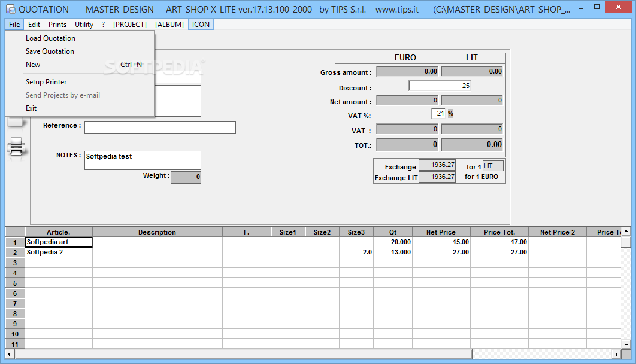Click the 'Softpedia art' article cell
Screen dimensions: 636x364
click(x=59, y=242)
